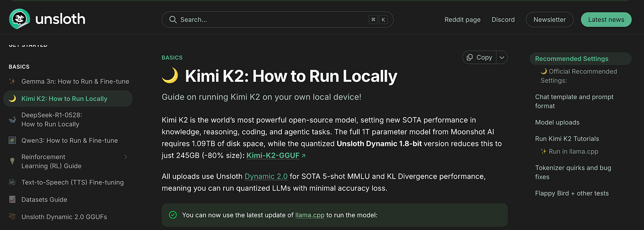Viewport: 644px width, 230px height.
Task: Jump to Run Kimi K2 Tutorials section
Action: 567,139
